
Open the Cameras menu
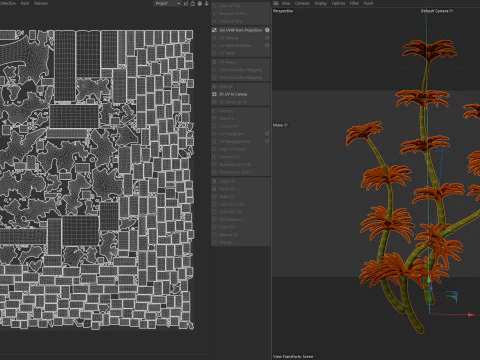coord(302,3)
